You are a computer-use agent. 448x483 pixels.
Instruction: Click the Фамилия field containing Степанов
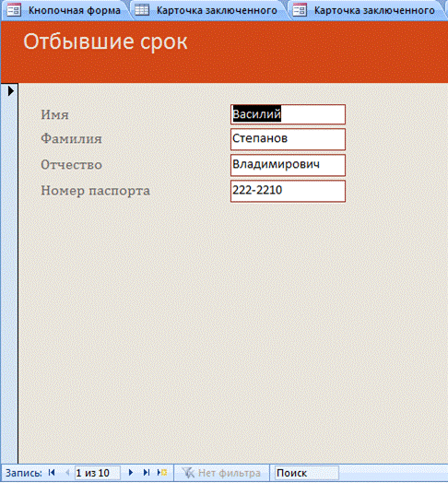click(x=288, y=139)
